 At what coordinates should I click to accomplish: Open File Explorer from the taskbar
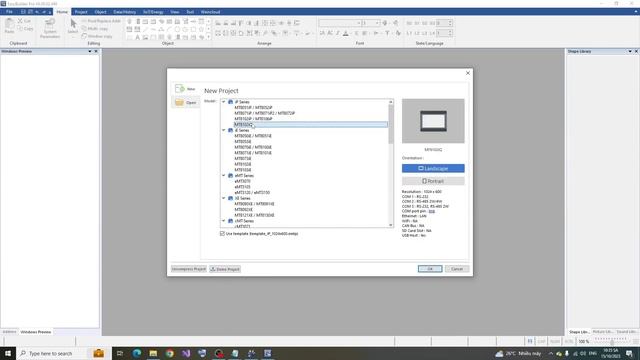(153, 353)
